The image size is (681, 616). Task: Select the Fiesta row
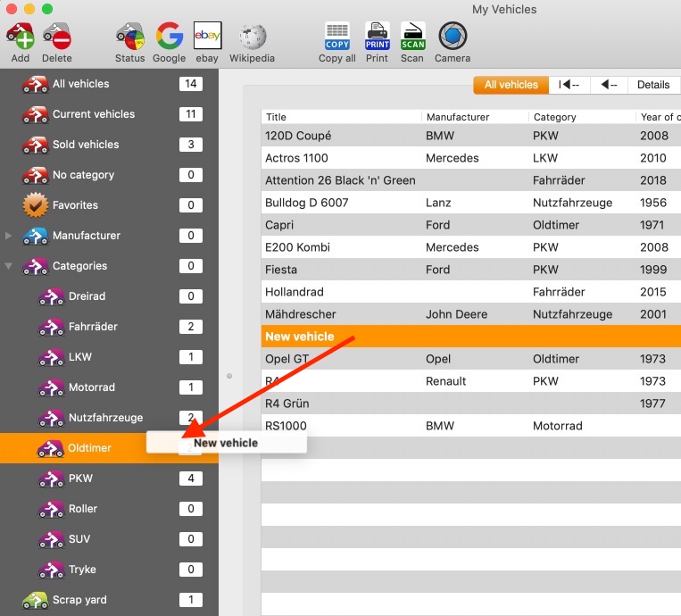point(471,270)
